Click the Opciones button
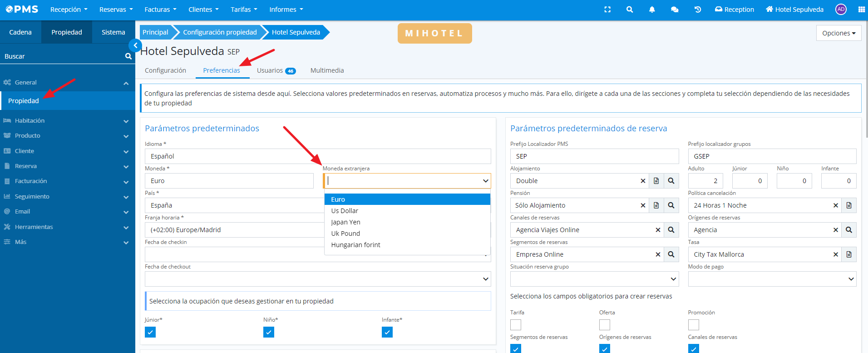The width and height of the screenshot is (868, 353). pyautogui.click(x=838, y=33)
